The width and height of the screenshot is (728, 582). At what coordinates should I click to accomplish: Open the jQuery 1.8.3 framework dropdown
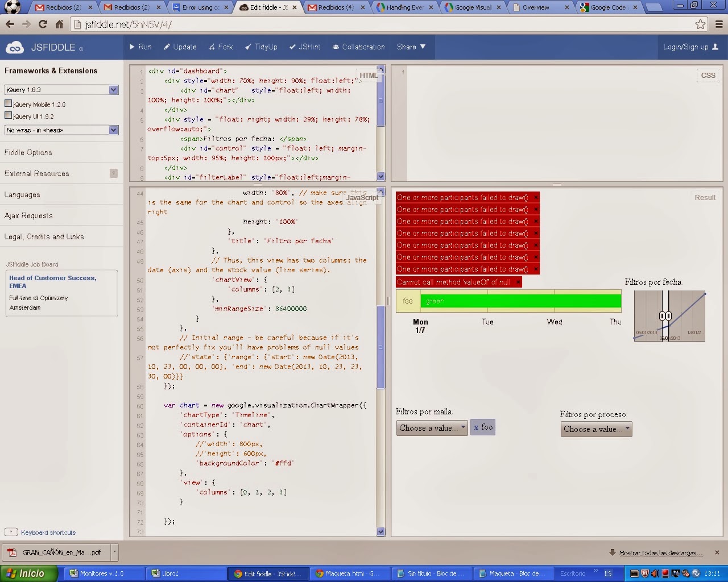pos(61,90)
